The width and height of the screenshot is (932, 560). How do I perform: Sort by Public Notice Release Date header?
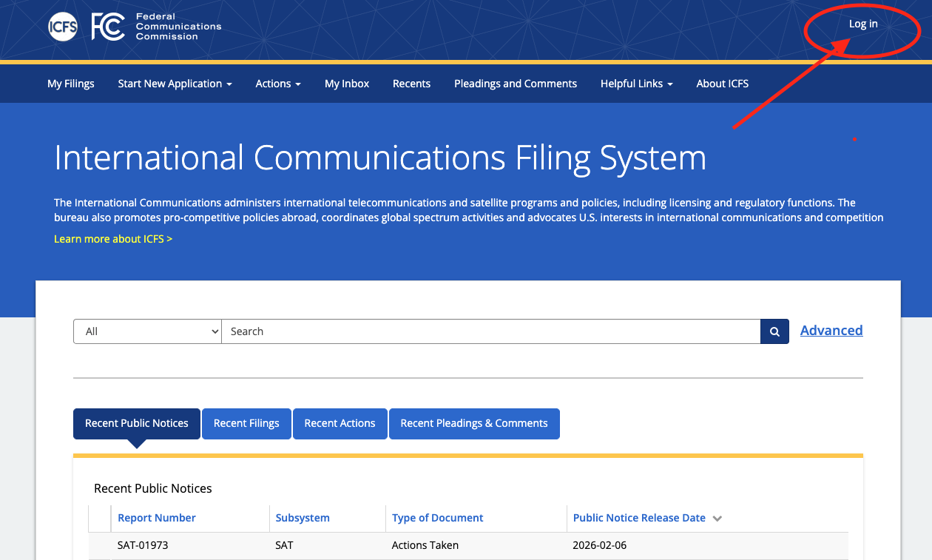[x=639, y=518]
